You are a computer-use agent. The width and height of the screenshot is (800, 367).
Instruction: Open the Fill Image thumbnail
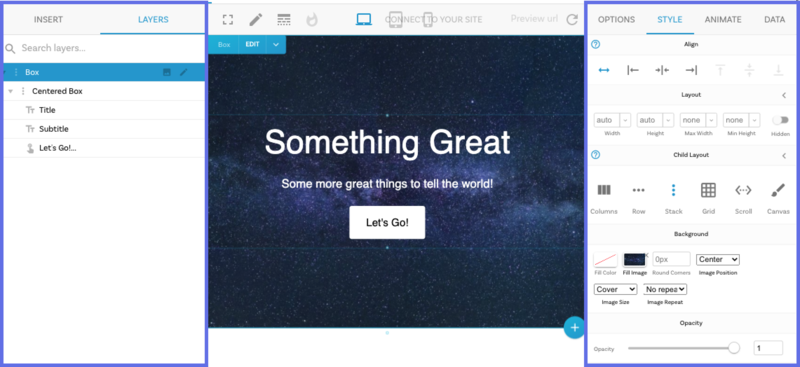[635, 260]
